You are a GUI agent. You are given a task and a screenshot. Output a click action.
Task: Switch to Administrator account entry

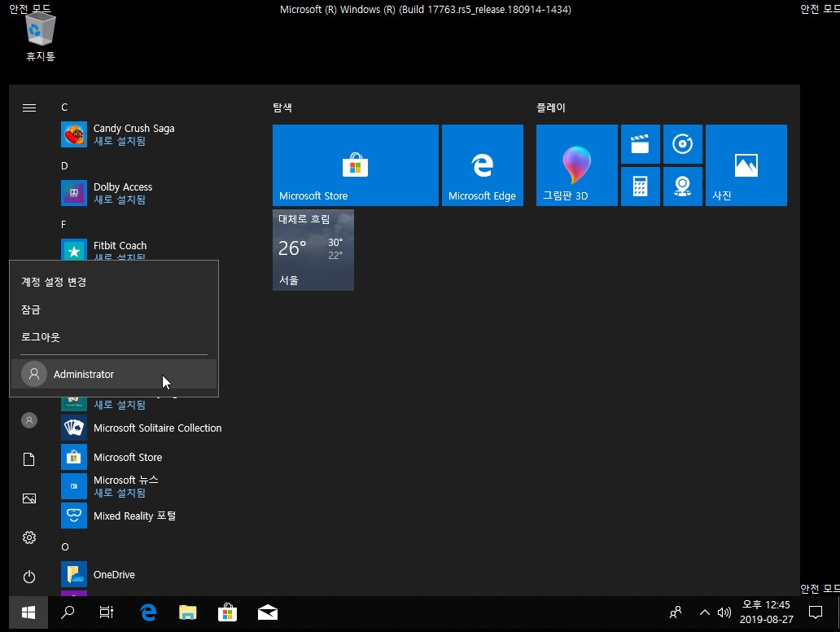(x=114, y=374)
